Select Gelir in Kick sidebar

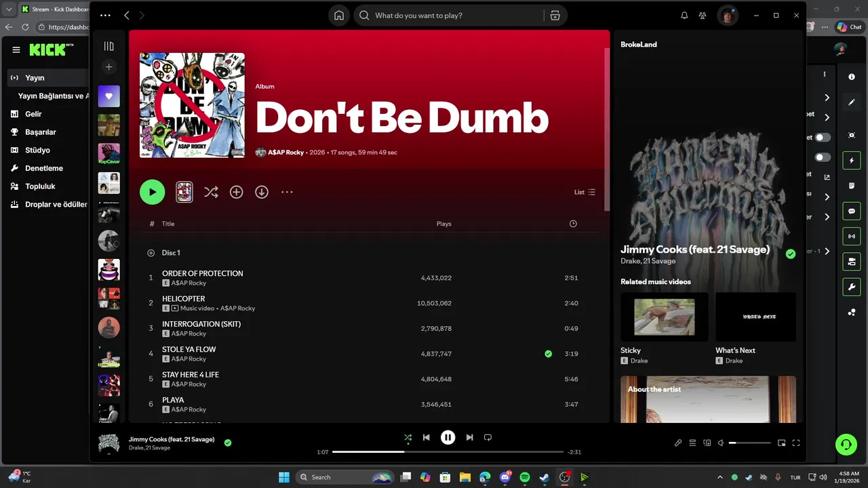pos(33,114)
